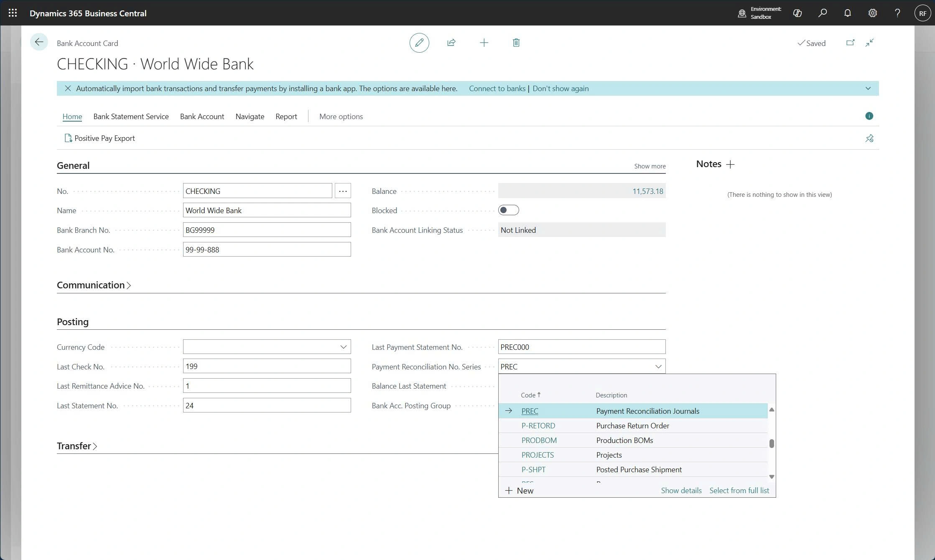This screenshot has height=560, width=935.
Task: Sort lookup by Code column header
Action: (530, 395)
